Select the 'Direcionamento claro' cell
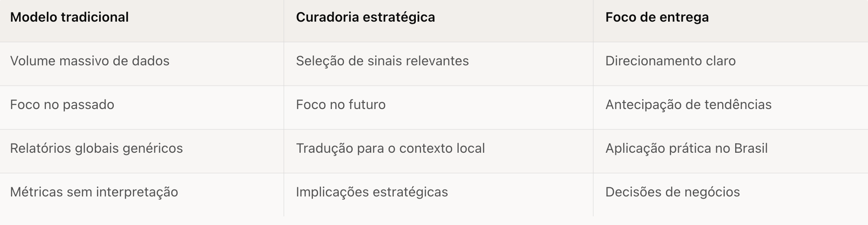Viewport: 868px width, 225px height. [x=670, y=61]
